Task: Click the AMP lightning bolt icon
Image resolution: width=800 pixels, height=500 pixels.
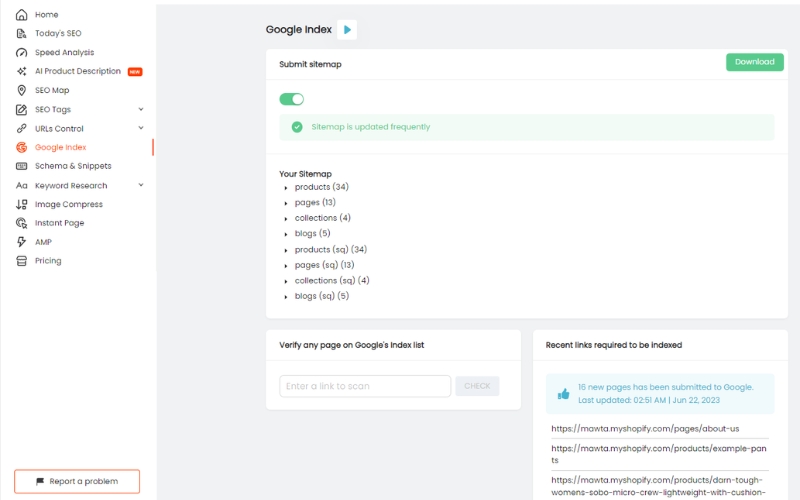Action: (x=21, y=242)
